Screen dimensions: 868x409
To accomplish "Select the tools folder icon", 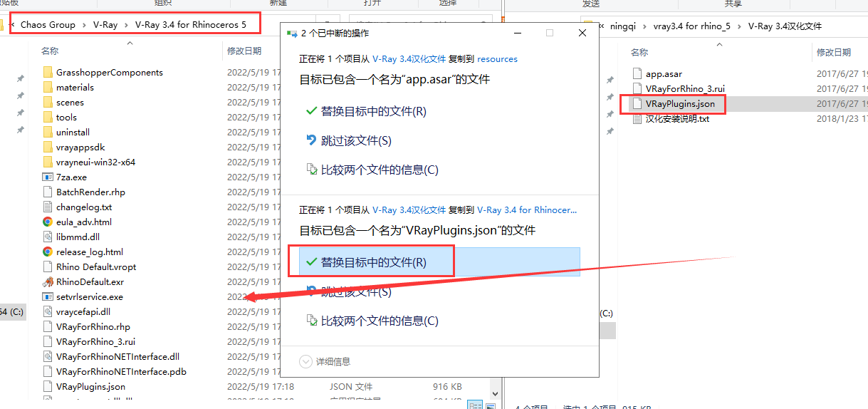I will click(48, 117).
